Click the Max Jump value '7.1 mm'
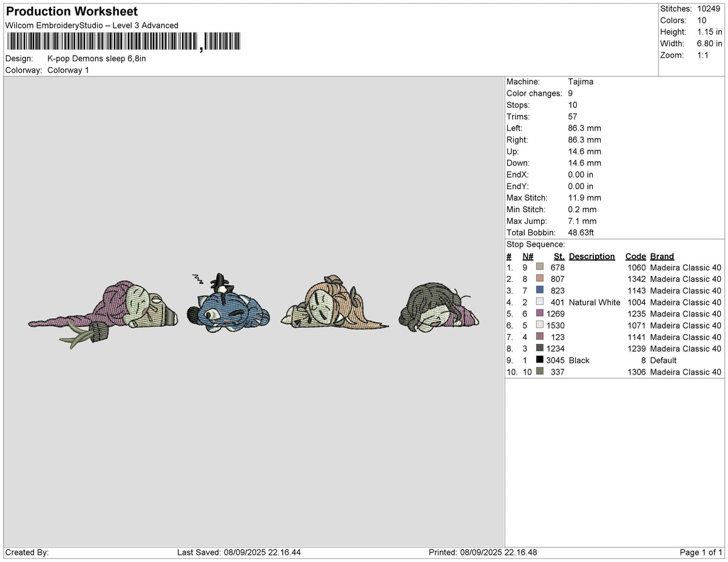728x562 pixels. (x=582, y=221)
